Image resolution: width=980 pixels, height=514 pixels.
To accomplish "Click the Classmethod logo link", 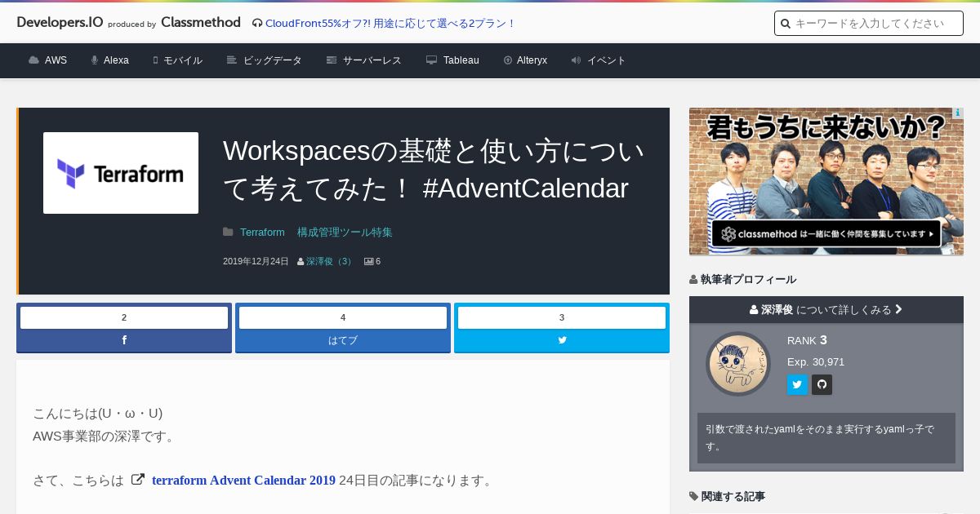I will [201, 22].
